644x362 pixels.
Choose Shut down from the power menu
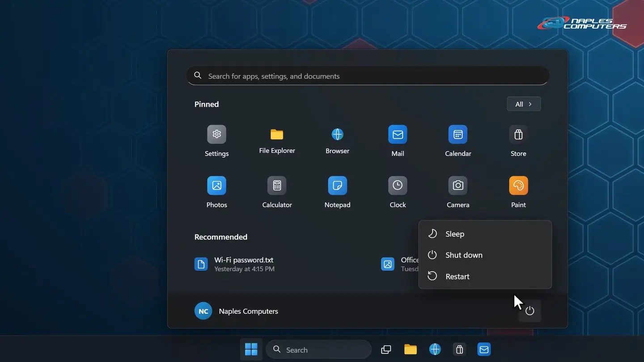tap(485, 255)
